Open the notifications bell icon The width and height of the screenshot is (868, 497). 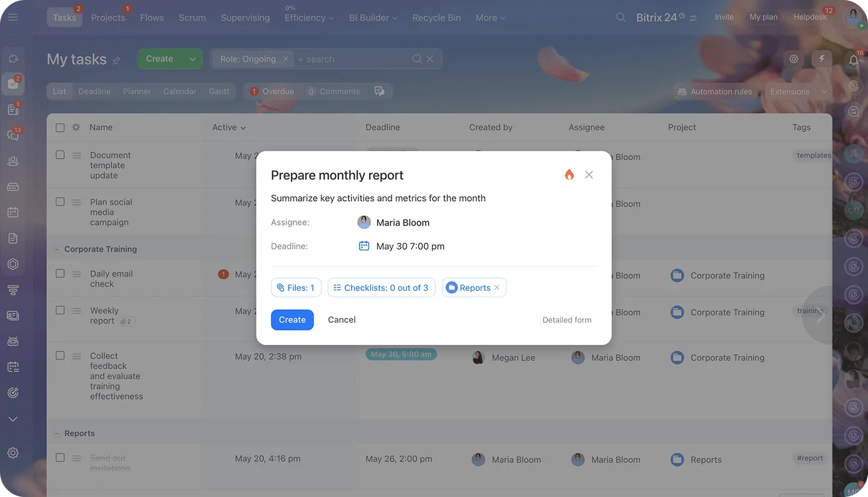854,60
